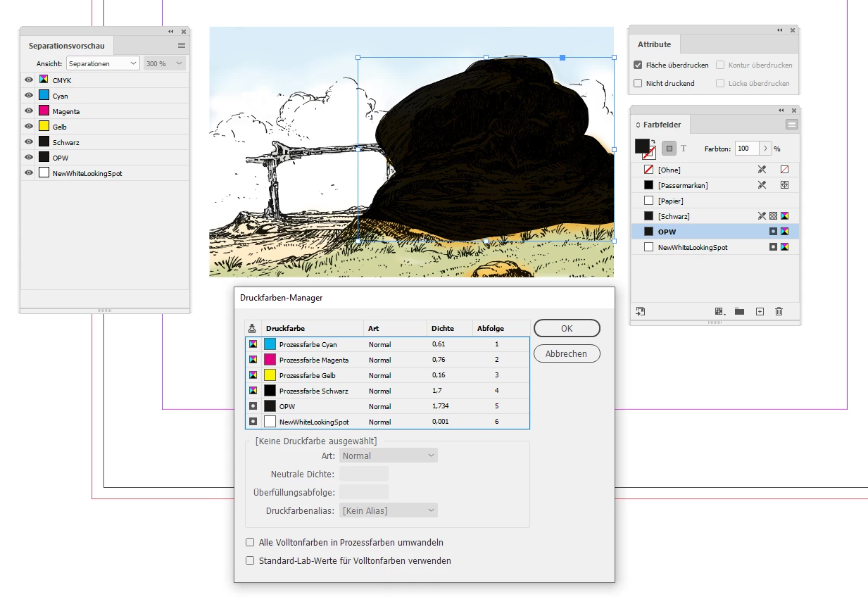Click the fill color proxy in Farbfelder
Viewport: 868px width, 597px height.
tap(642, 146)
